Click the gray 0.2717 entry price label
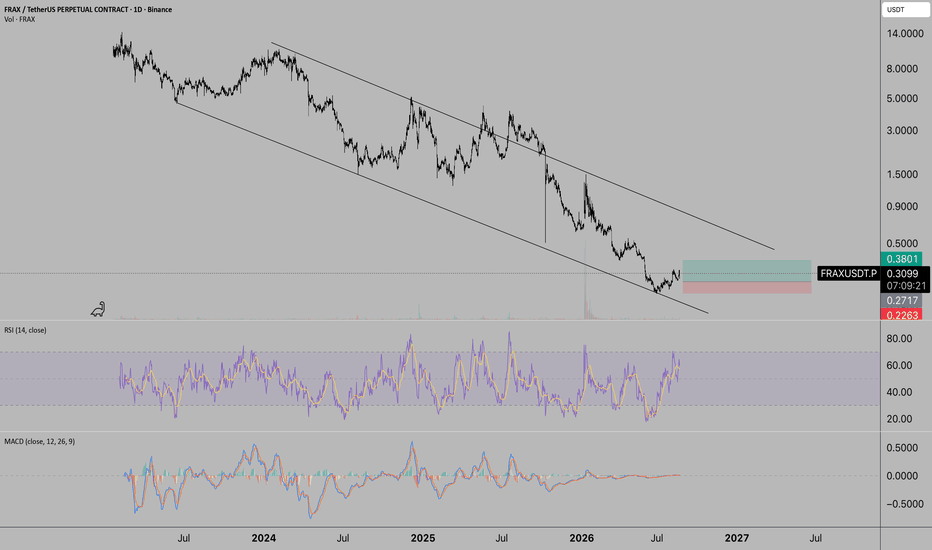The width and height of the screenshot is (932, 550). pyautogui.click(x=902, y=300)
